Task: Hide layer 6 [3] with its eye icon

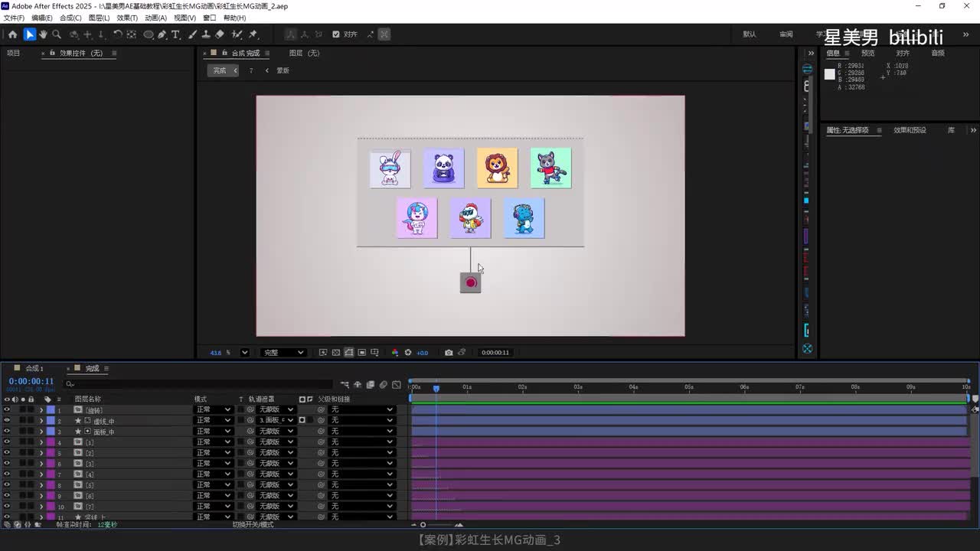Action: tap(7, 464)
